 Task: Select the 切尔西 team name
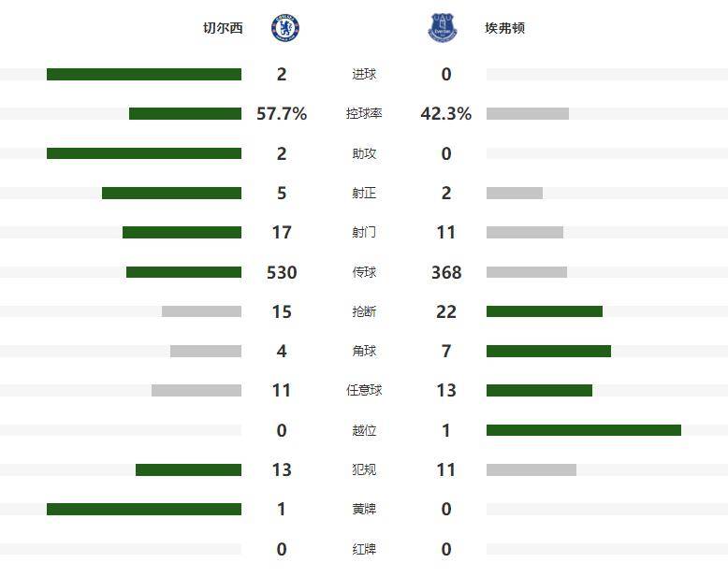tap(223, 28)
